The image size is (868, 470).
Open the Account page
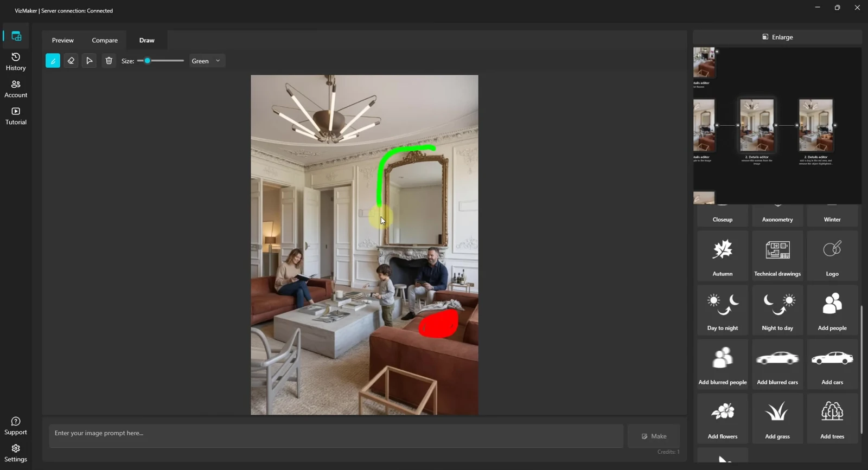click(16, 89)
